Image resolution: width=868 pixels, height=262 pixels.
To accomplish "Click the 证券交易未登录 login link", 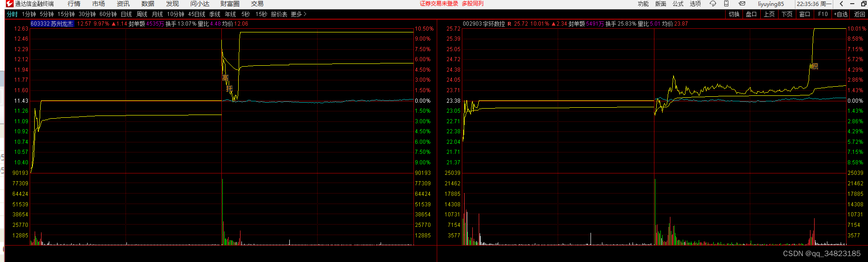I will (439, 4).
